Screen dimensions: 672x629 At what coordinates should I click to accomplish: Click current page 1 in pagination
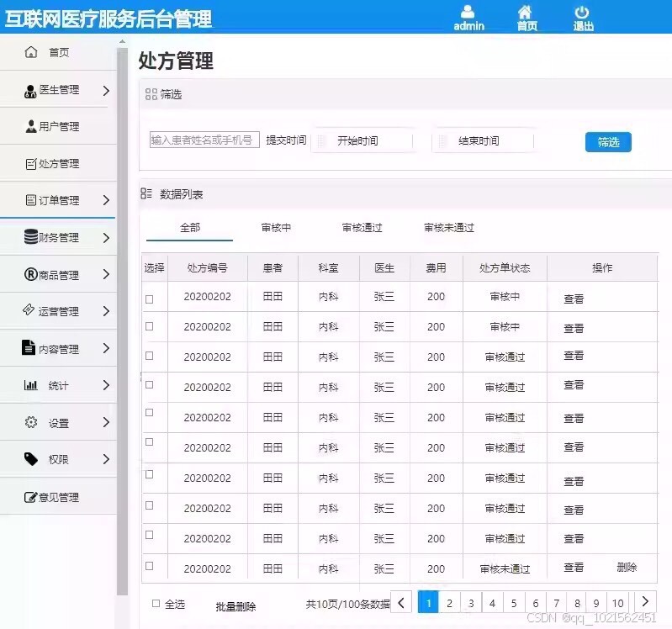[428, 602]
